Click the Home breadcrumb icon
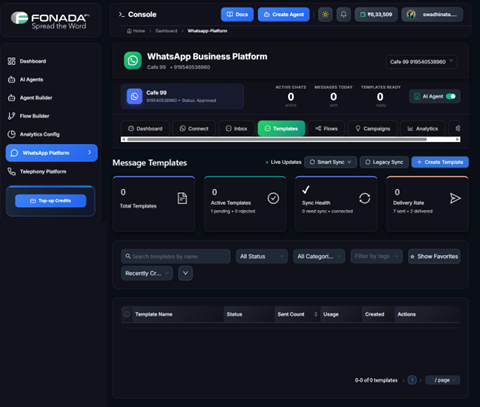 pos(129,31)
